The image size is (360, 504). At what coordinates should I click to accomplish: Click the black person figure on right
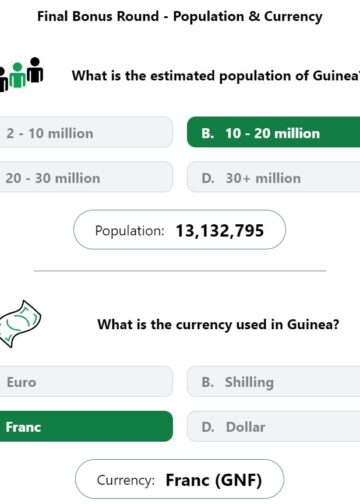click(35, 70)
